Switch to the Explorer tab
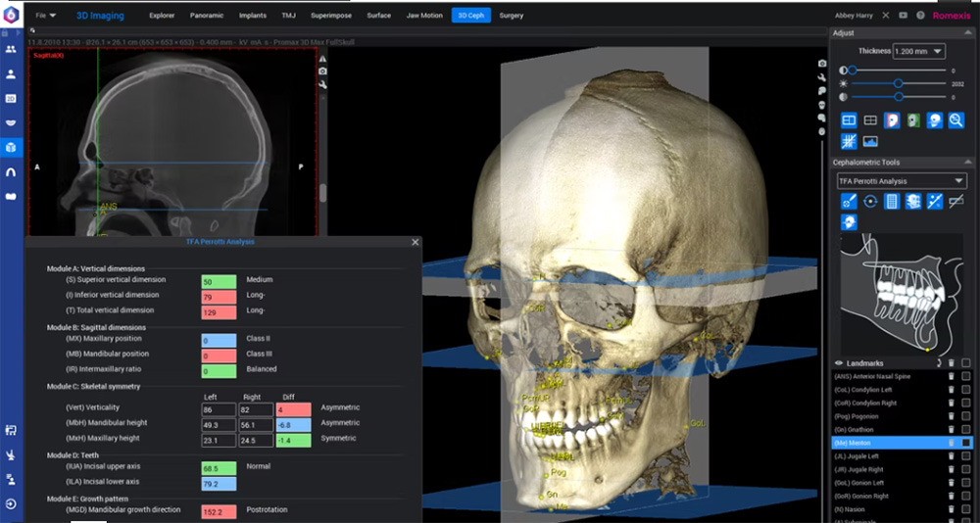This screenshot has height=523, width=980. (x=162, y=16)
